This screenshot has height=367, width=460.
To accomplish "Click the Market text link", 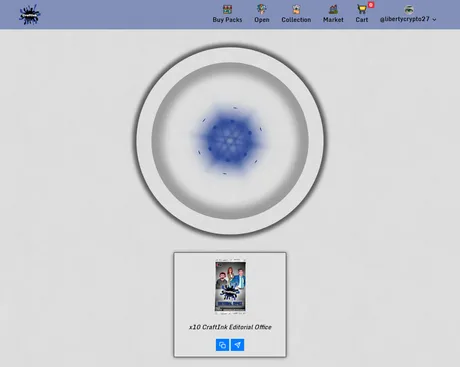I will coord(333,20).
